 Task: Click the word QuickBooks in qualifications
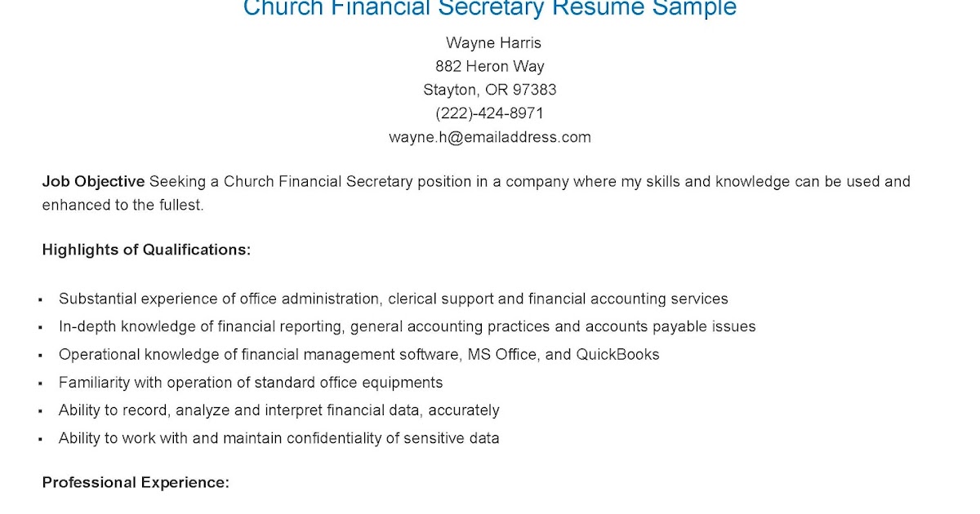click(617, 354)
